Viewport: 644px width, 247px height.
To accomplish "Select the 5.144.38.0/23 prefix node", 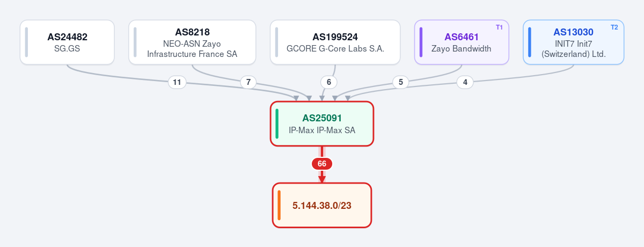I will [322, 205].
